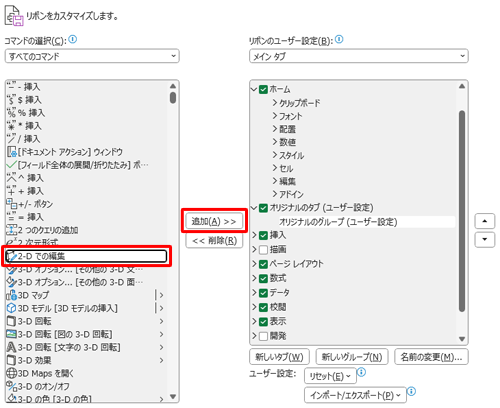Image resolution: width=500 pixels, height=408 pixels.
Task: Select the 2-D での編集 command
Action: pos(87,256)
